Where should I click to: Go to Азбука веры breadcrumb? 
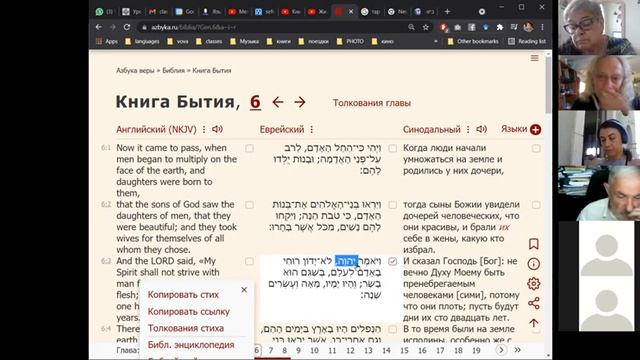click(x=135, y=71)
